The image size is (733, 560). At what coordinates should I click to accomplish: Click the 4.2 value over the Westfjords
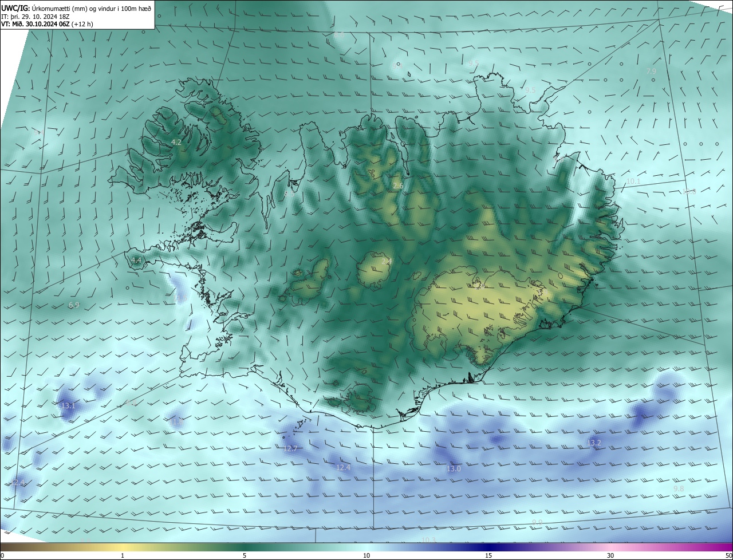click(176, 142)
